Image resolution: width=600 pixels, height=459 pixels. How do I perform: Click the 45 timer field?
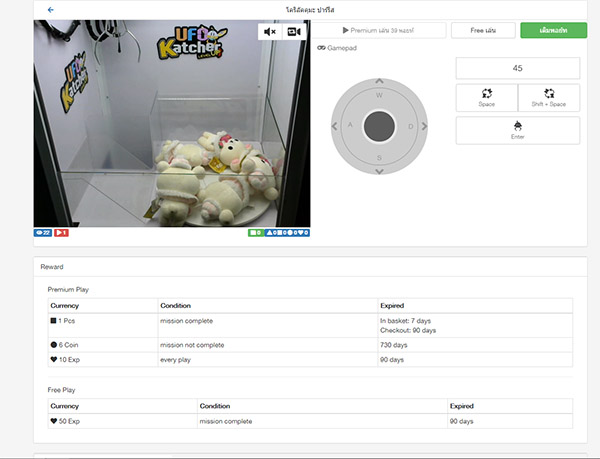[x=517, y=68]
